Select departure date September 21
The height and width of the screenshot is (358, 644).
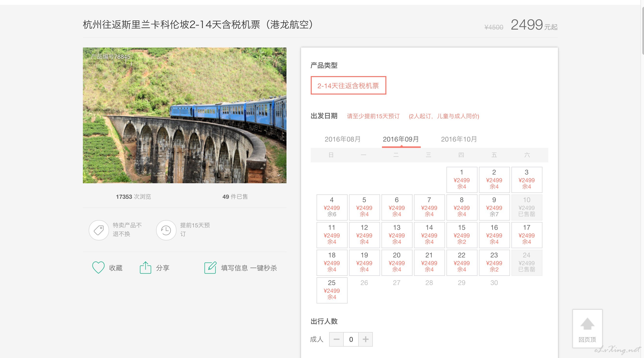pyautogui.click(x=429, y=263)
